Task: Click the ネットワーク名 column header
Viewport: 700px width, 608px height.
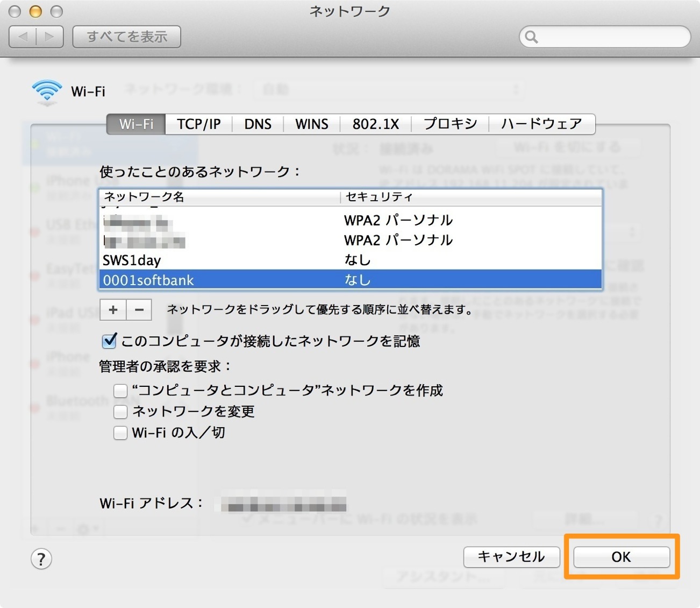Action: tap(219, 197)
